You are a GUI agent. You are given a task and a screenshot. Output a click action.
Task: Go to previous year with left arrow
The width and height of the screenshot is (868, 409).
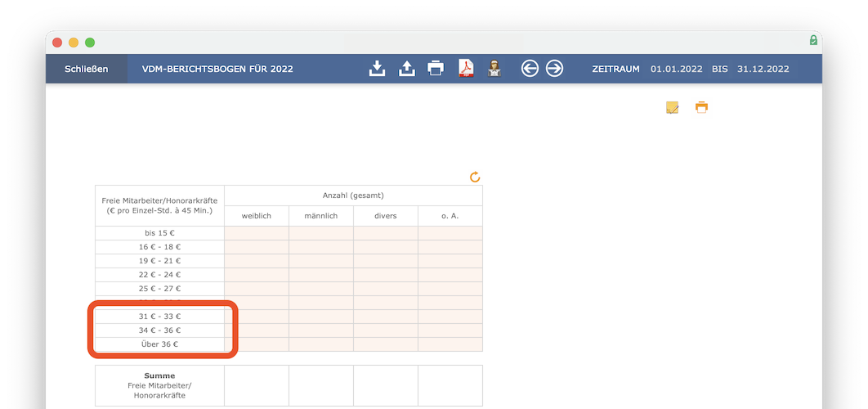tap(530, 69)
